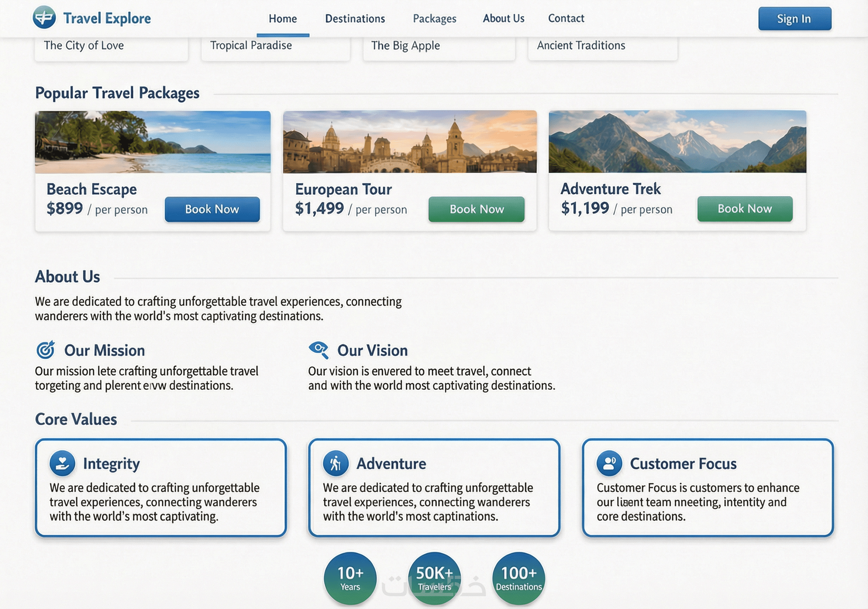The image size is (868, 609).
Task: Go to the Destinations menu item
Action: point(355,19)
